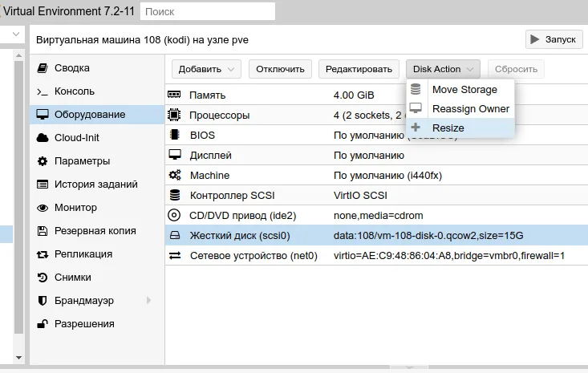Select the 4.00 GiB memory value
Image resolution: width=588 pixels, height=373 pixels.
pyautogui.click(x=354, y=95)
